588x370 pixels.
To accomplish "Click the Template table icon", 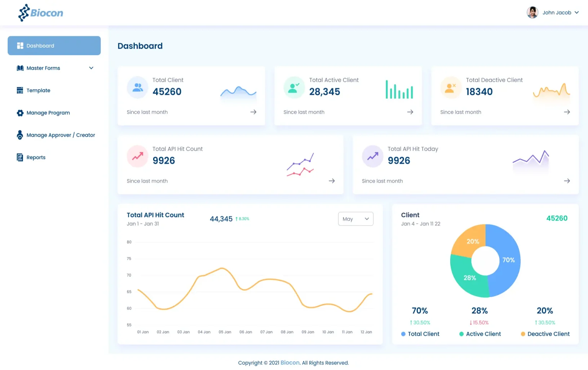I will [20, 90].
